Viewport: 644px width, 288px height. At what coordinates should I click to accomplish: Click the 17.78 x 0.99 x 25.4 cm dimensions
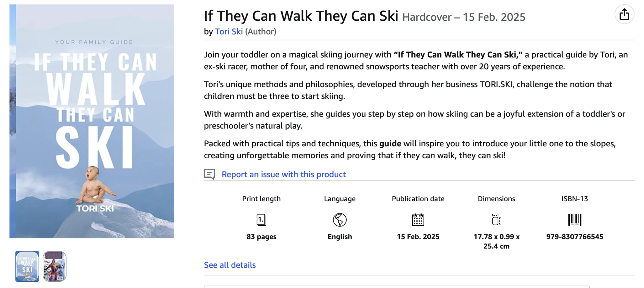click(x=496, y=242)
